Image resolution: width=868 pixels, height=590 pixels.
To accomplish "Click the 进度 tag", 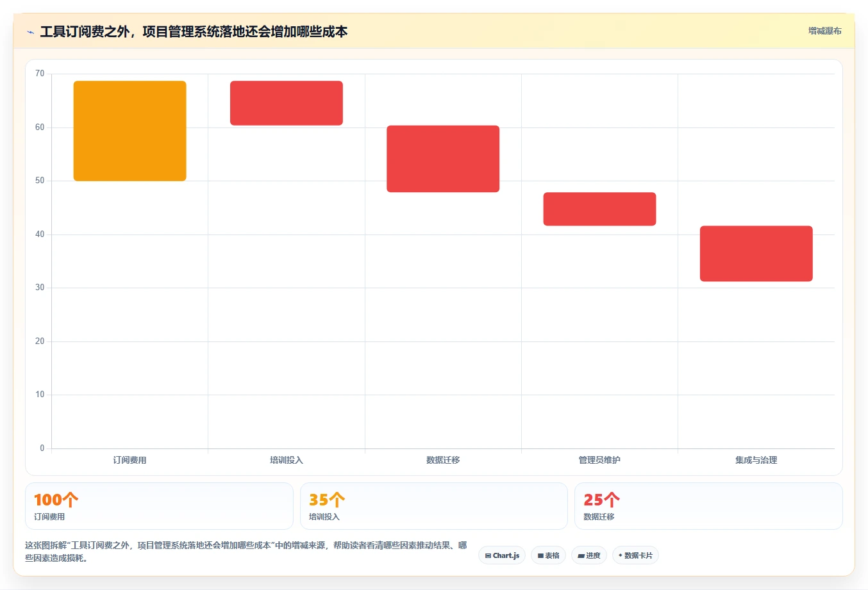I will point(589,555).
